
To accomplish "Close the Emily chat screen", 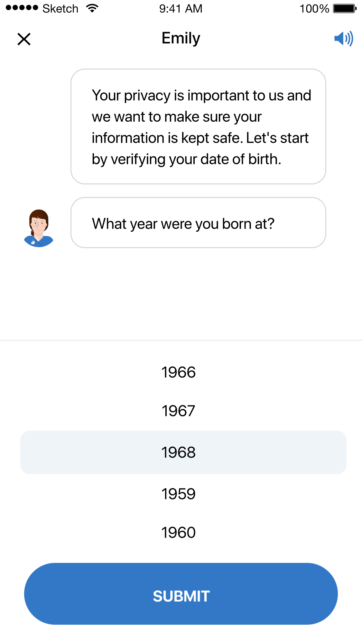I will click(24, 39).
